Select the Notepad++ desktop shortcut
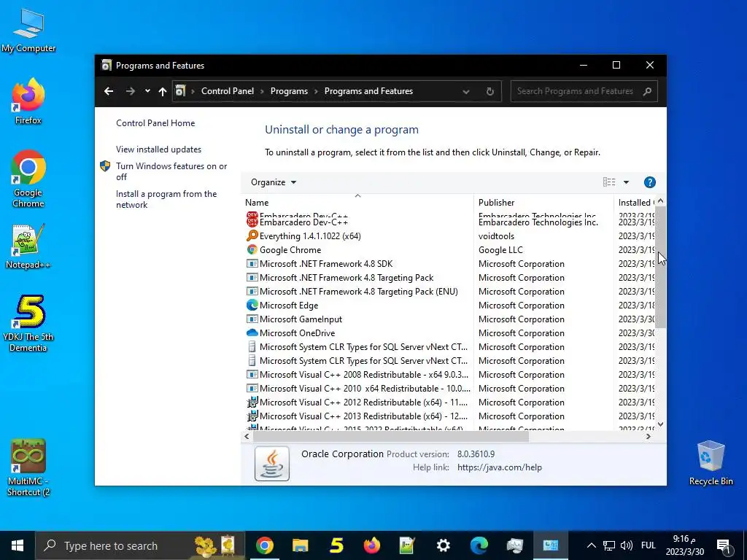This screenshot has width=747, height=560. [28, 246]
